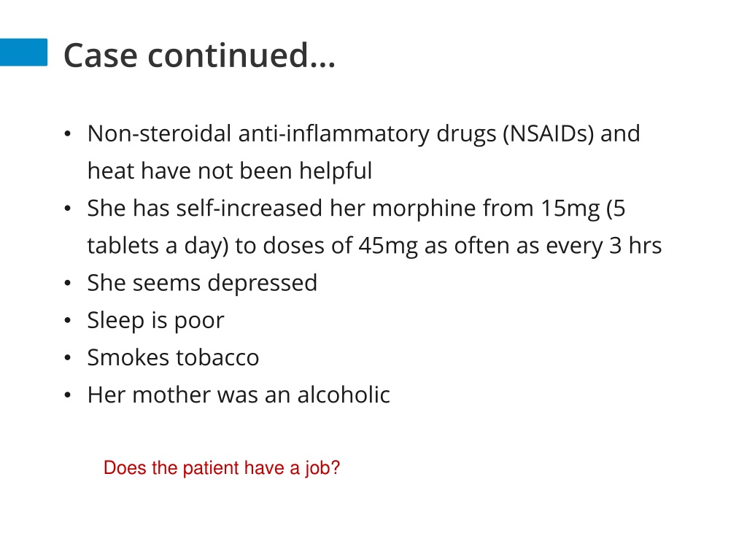Select the "Sleep is poor" line
Image resolution: width=747 pixels, height=560 pixels.
155,321
